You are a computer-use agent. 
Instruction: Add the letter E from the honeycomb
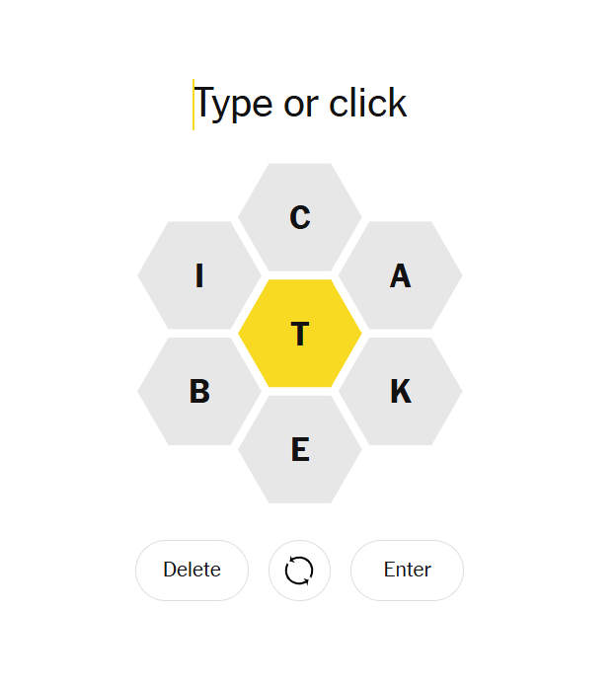300,450
